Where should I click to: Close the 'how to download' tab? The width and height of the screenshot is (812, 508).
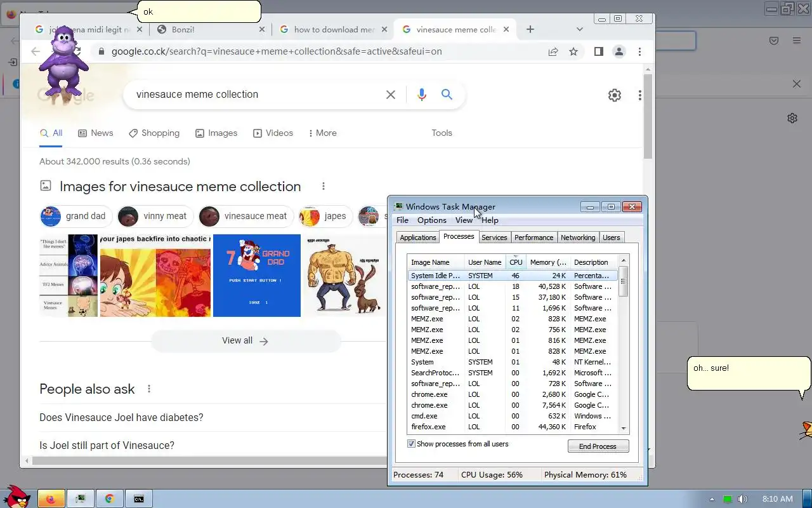384,29
